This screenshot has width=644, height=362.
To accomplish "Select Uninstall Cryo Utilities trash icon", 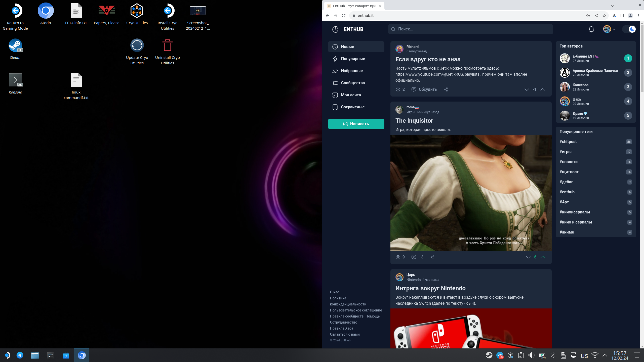I will point(167,52).
